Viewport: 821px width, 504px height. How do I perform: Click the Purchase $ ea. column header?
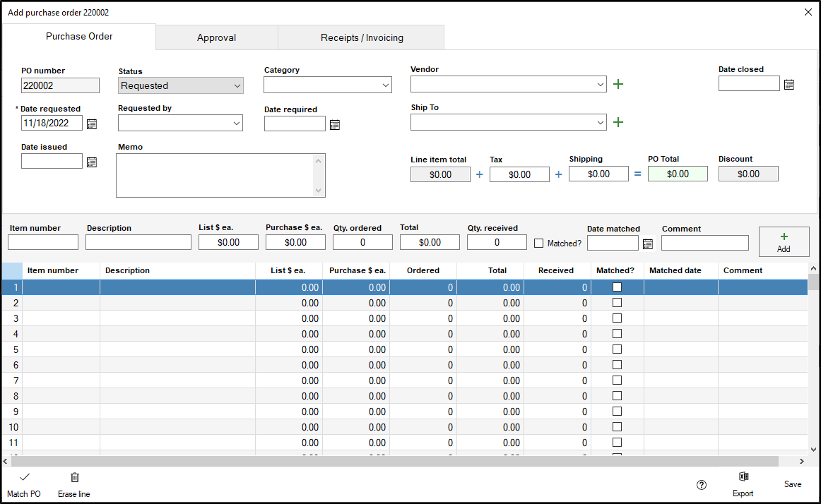(x=357, y=270)
